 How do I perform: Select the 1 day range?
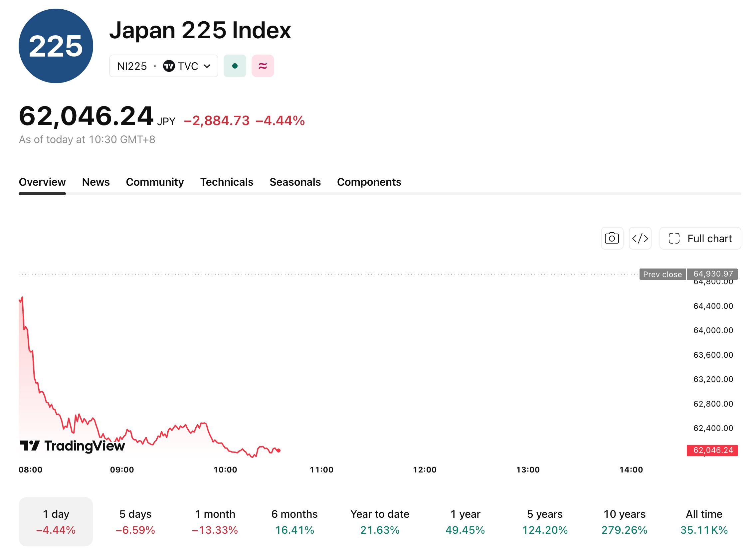pyautogui.click(x=56, y=522)
